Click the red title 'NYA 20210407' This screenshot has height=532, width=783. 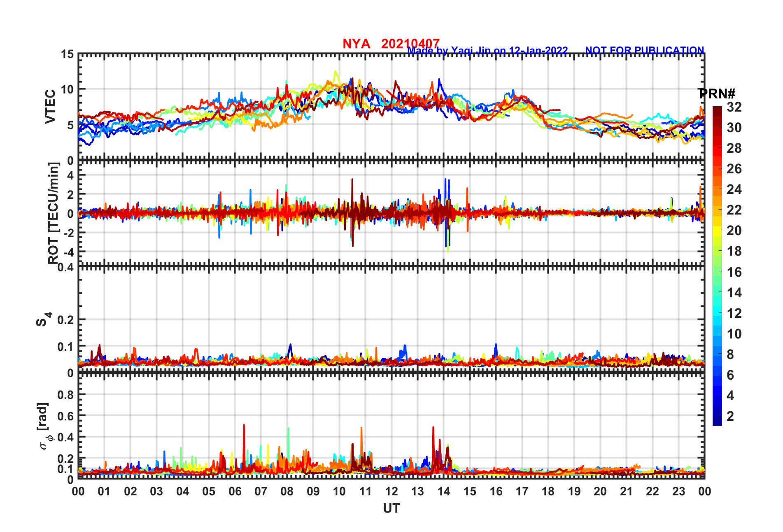pos(391,44)
